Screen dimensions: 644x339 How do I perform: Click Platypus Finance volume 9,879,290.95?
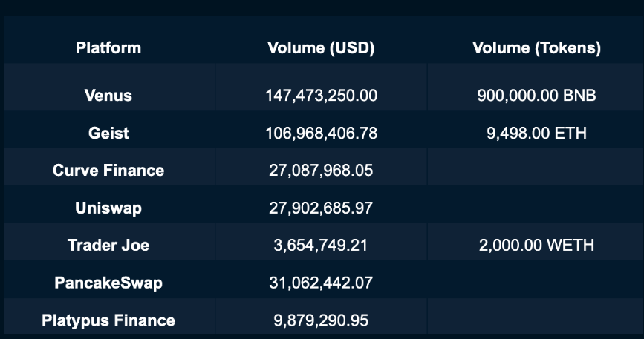click(x=321, y=320)
